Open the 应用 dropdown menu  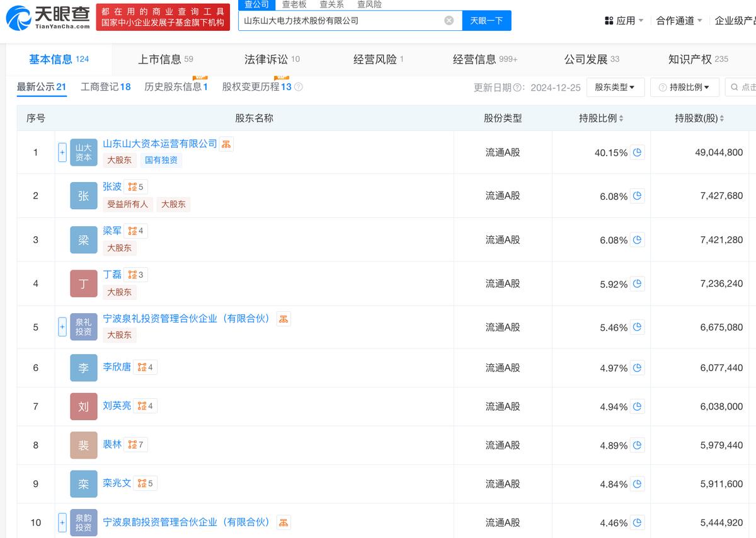(624, 21)
